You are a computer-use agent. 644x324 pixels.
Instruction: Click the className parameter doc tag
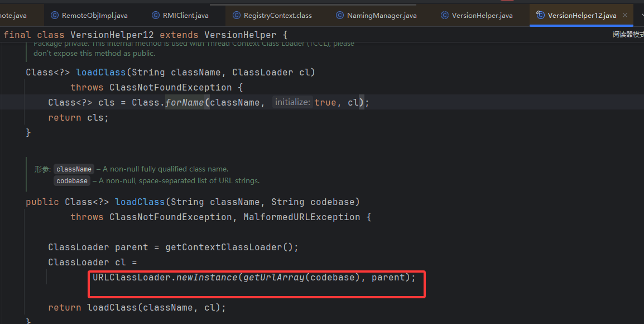[x=74, y=169]
